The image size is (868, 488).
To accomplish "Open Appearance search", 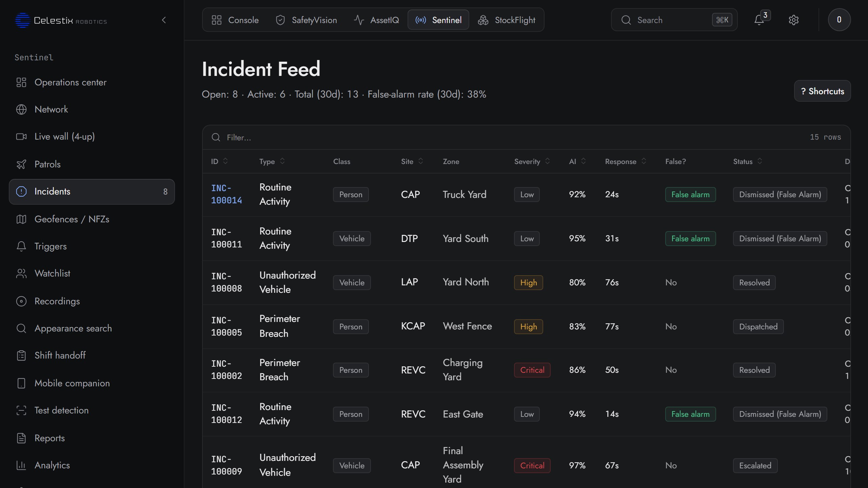I will (92, 328).
